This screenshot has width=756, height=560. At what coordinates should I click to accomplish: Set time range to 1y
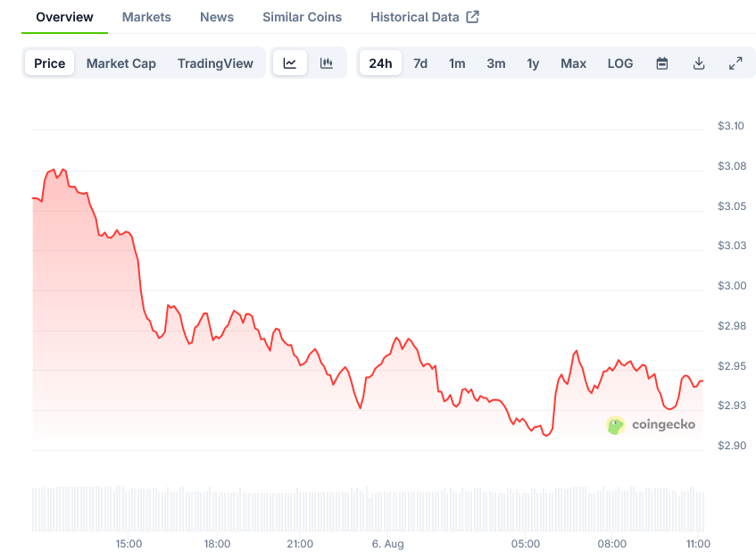click(x=533, y=63)
